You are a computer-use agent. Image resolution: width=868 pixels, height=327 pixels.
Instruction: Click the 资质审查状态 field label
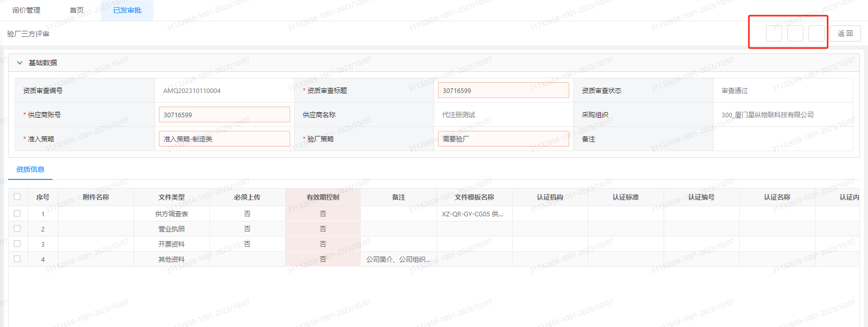click(602, 90)
